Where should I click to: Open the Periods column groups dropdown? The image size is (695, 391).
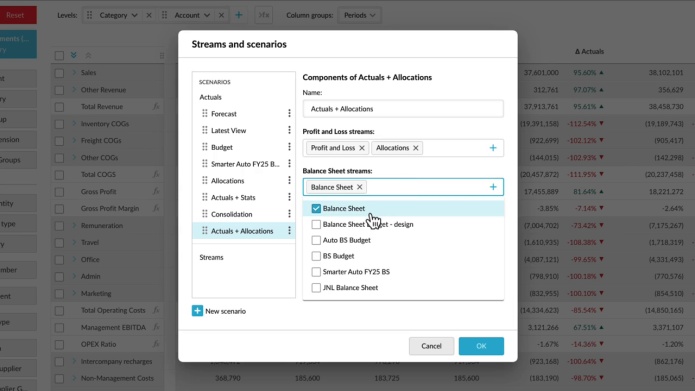[359, 15]
